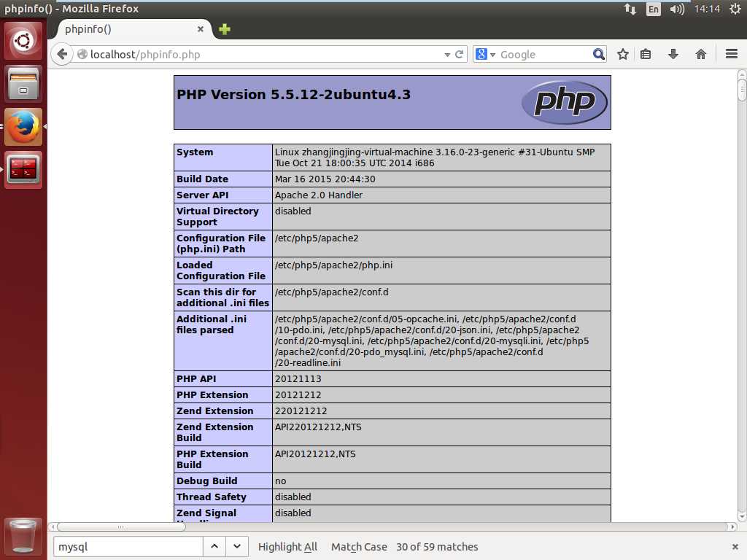Image resolution: width=747 pixels, height=560 pixels.
Task: Click the PHP logo image
Action: coord(565,102)
